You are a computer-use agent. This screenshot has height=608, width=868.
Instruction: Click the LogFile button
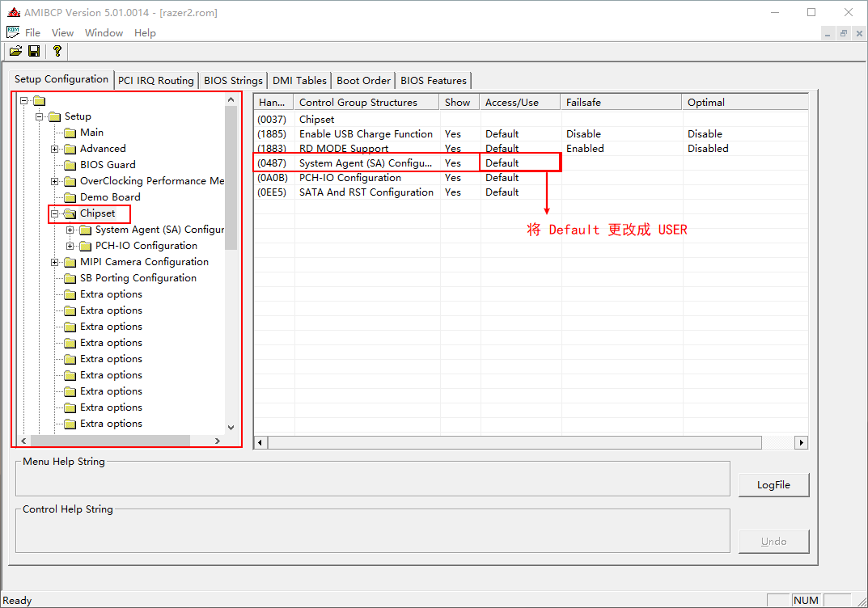773,484
